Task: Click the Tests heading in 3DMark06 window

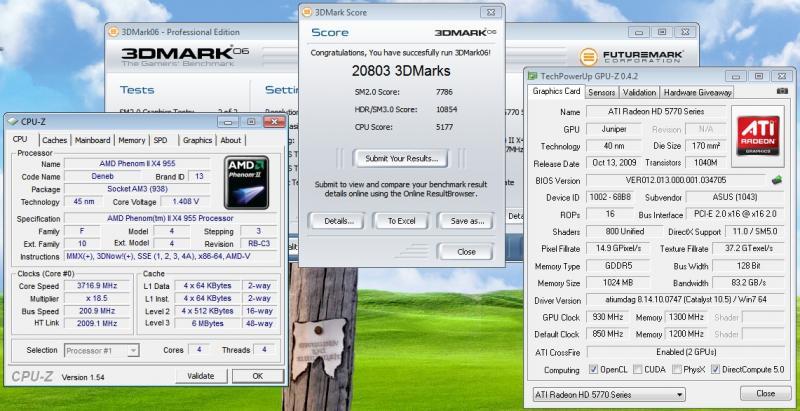Action: pos(137,90)
